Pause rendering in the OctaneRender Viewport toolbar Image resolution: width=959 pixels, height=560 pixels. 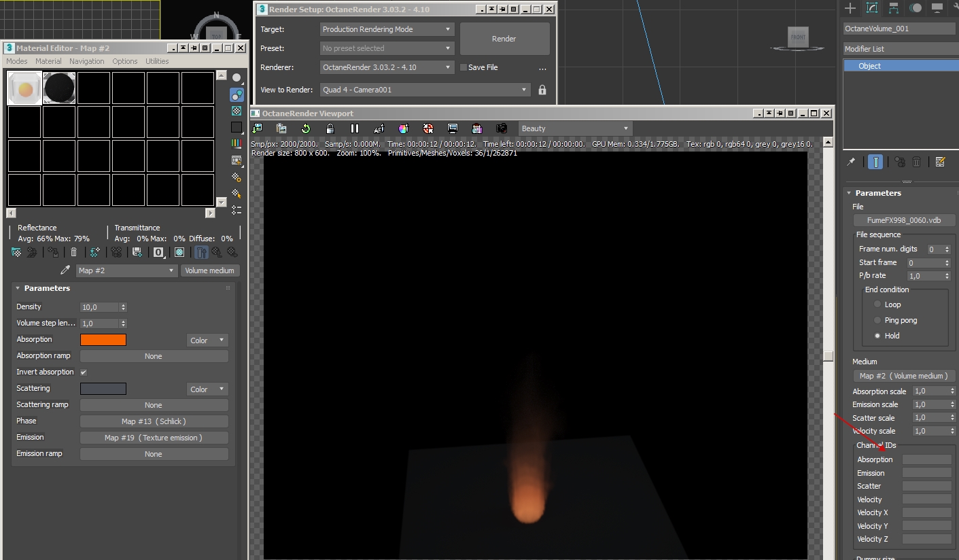click(355, 128)
